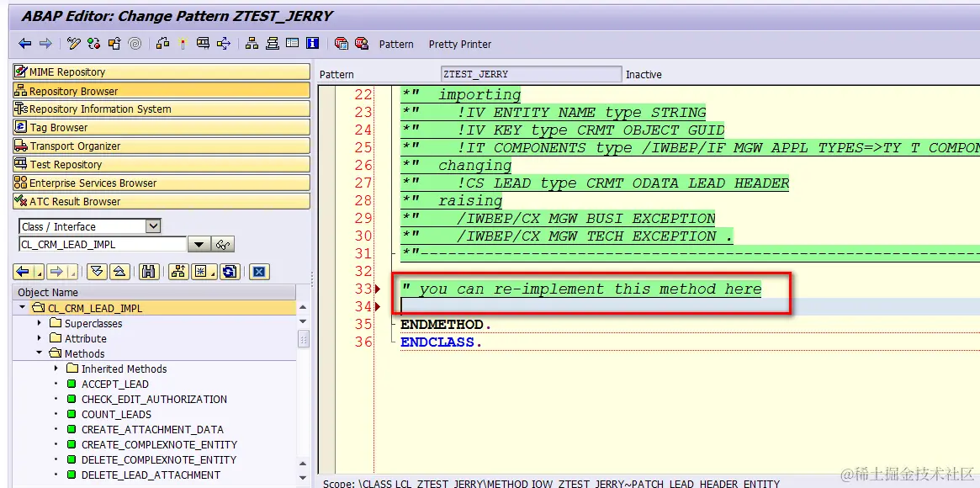Open the Tag Browser
The image size is (980, 488).
point(162,127)
